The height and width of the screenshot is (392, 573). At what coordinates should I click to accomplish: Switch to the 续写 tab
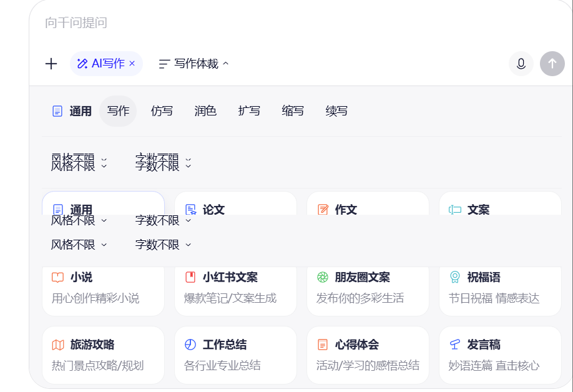point(336,110)
